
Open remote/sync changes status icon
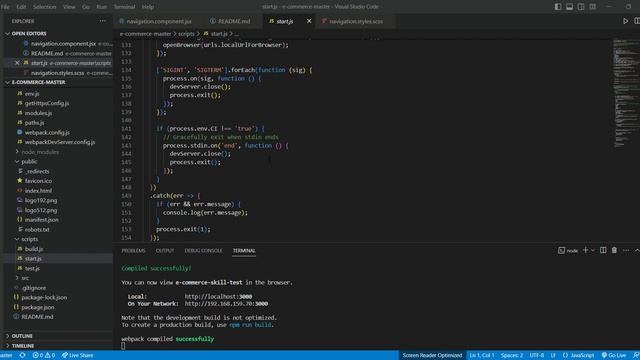(22, 355)
